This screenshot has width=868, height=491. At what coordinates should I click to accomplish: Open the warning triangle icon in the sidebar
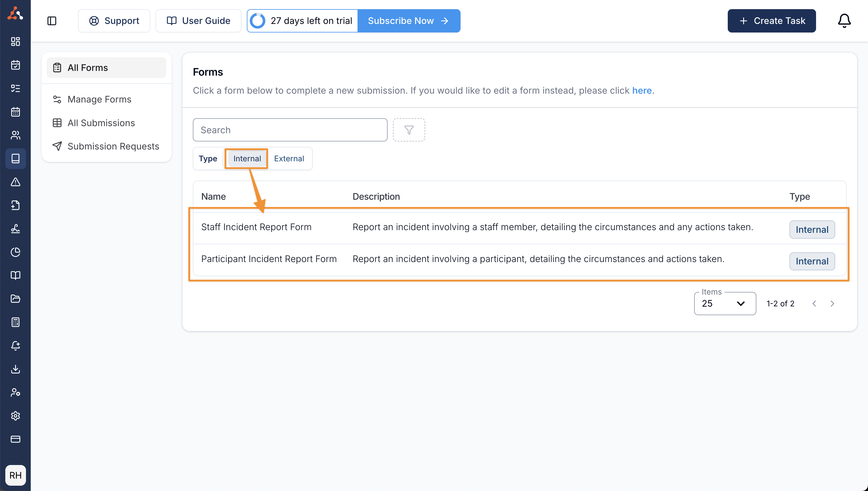[x=15, y=182]
